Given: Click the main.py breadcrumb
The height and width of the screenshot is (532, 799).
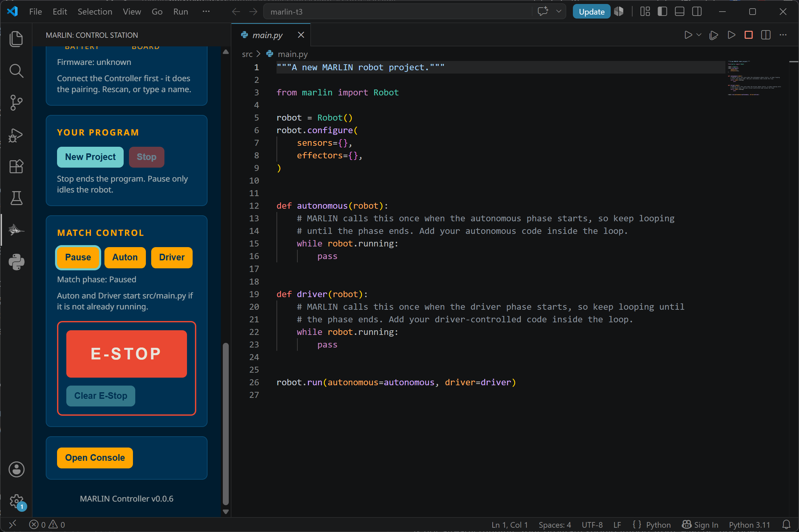Looking at the screenshot, I should click(x=293, y=54).
